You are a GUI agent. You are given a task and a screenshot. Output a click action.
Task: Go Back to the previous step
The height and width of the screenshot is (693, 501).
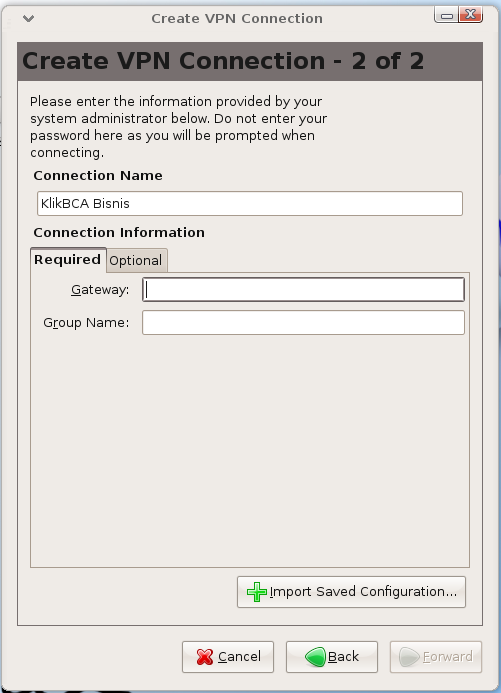click(332, 657)
